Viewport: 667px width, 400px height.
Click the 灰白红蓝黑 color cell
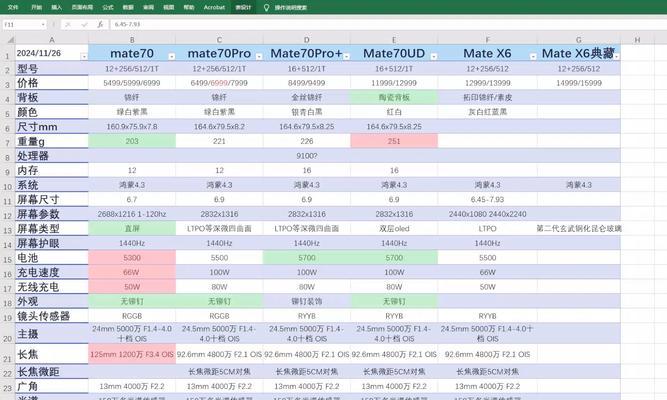point(487,112)
